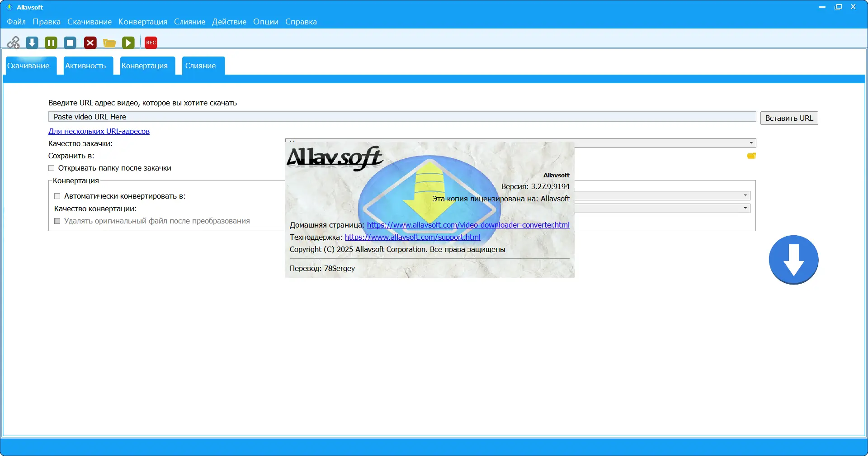Start download with blue arrow toolbar icon

[x=32, y=43]
